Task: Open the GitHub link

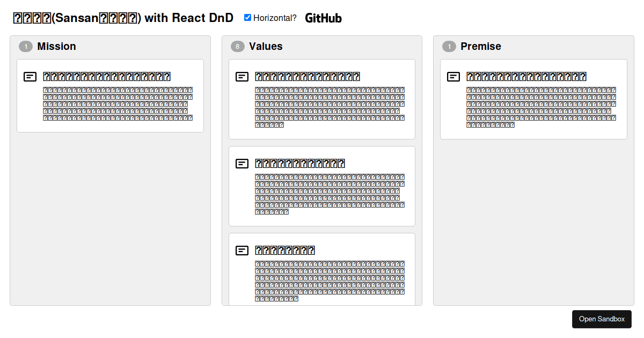Action: 324,18
